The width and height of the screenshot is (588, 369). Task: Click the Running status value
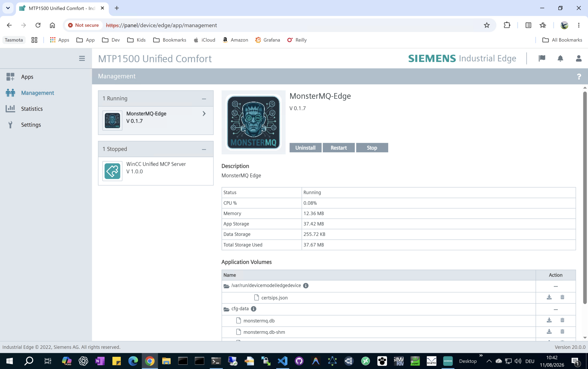pyautogui.click(x=312, y=193)
